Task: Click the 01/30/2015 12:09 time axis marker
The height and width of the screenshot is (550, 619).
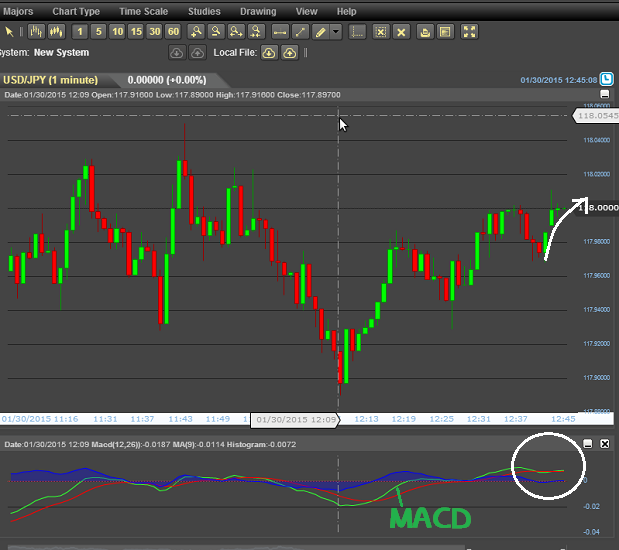Action: [x=295, y=419]
